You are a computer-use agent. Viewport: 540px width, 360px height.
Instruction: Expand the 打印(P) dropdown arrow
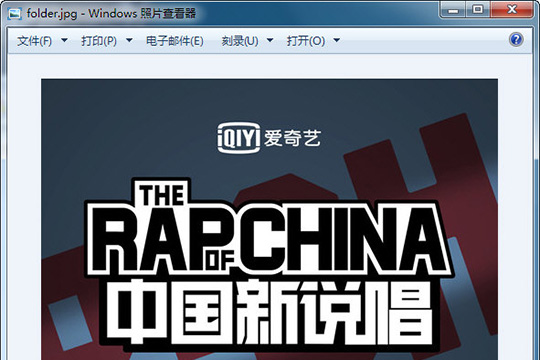pyautogui.click(x=129, y=41)
